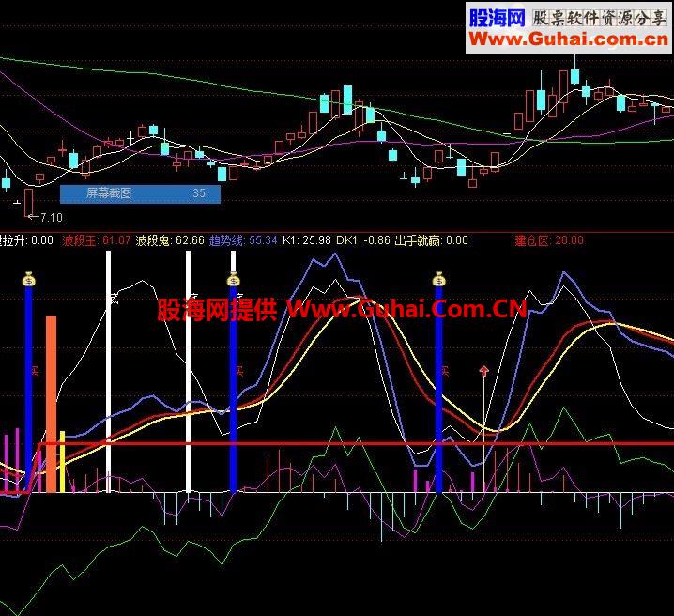The image size is (674, 616).
Task: Click the money bag icon above middle blue bar
Action: click(233, 280)
